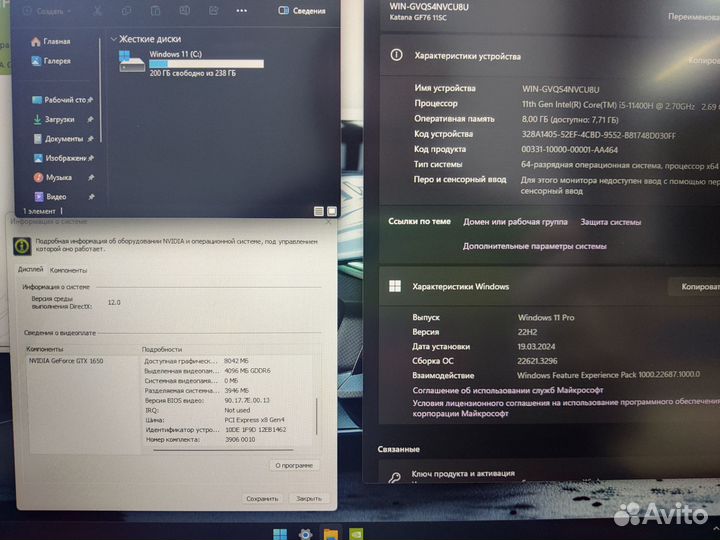Copy device specs with the top Копировать button

click(x=703, y=60)
